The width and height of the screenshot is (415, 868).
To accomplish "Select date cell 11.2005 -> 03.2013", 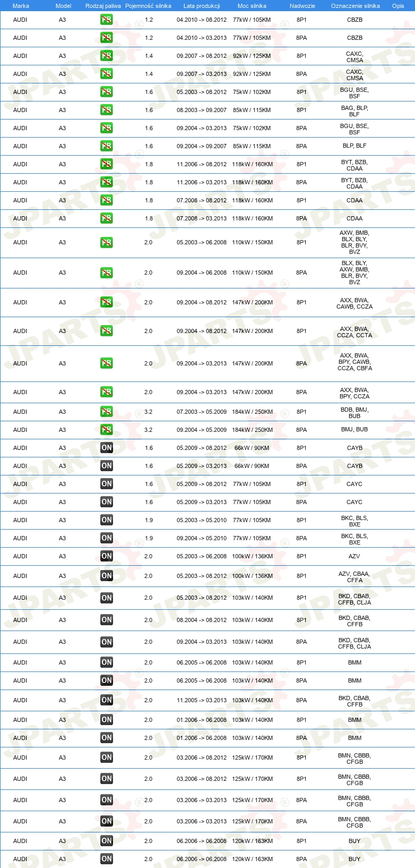I will (x=202, y=700).
